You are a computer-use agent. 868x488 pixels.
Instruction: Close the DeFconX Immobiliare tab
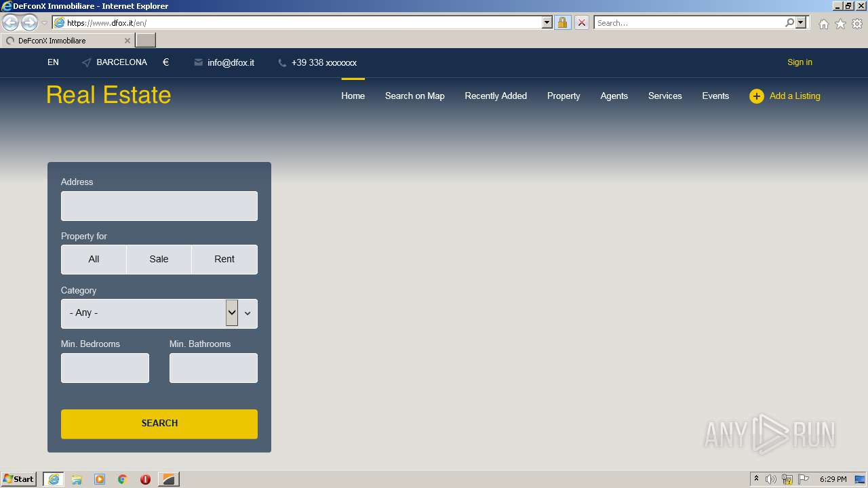coord(127,41)
